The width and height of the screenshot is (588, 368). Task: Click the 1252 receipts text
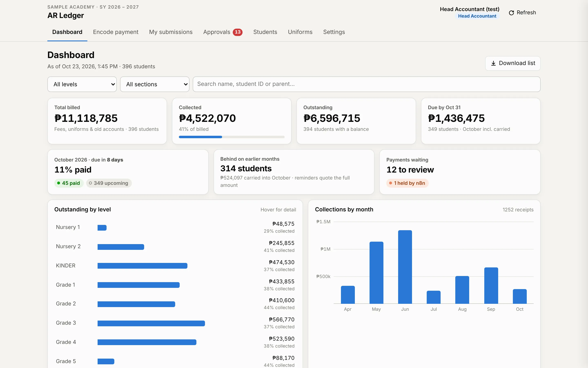pos(518,210)
